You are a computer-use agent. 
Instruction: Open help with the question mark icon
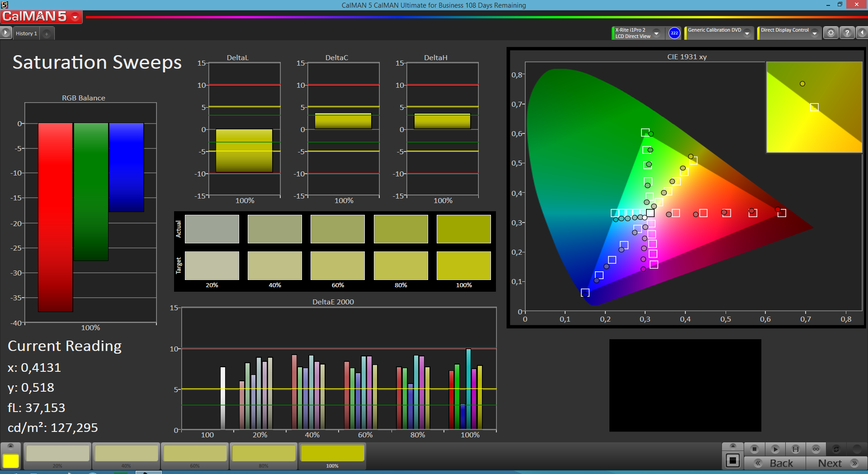click(847, 33)
